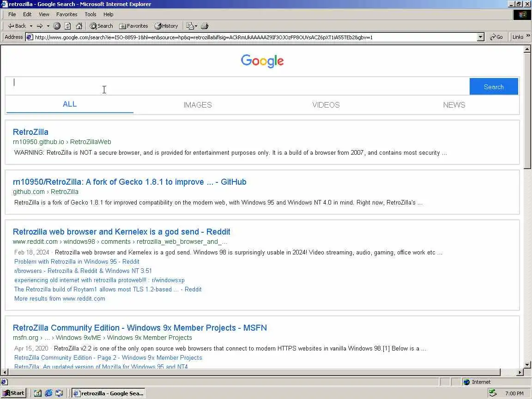Click Show Desktop quick launch icon
Viewport: 532px width, 399px height.
(38, 393)
